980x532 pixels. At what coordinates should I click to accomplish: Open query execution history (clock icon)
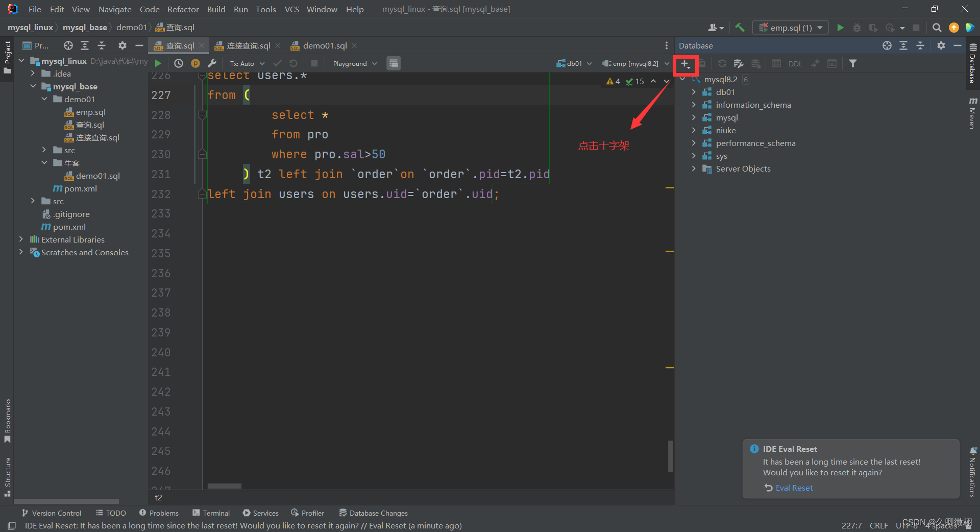178,63
